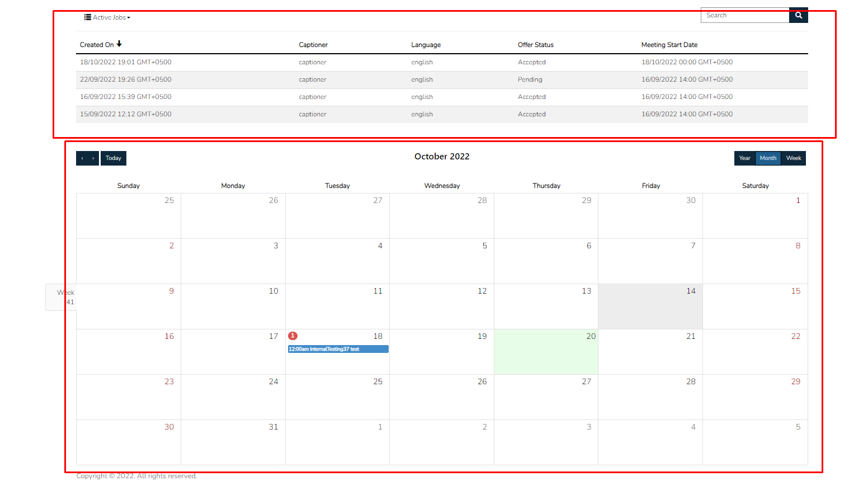Select October 31 on the calendar
The image size is (868, 481).
coord(233,442)
